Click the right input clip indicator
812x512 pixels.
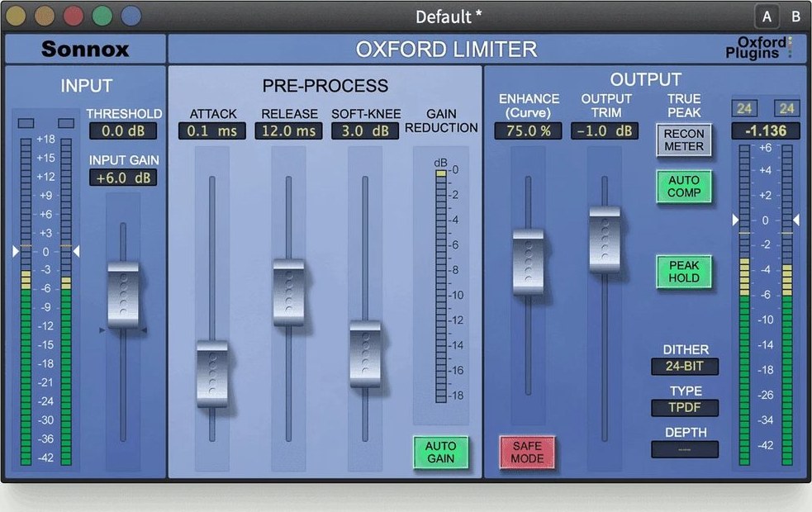pos(66,123)
